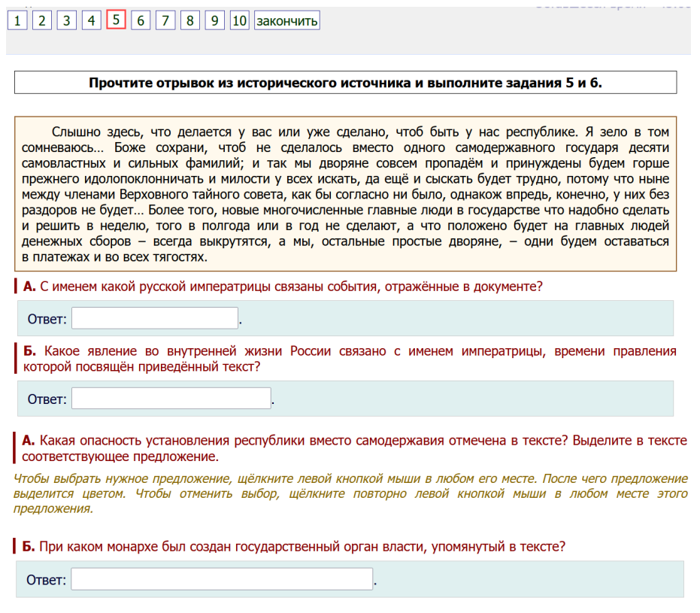
Task: Select sentence starting with «Боже сохрани»
Action: [x=376, y=147]
